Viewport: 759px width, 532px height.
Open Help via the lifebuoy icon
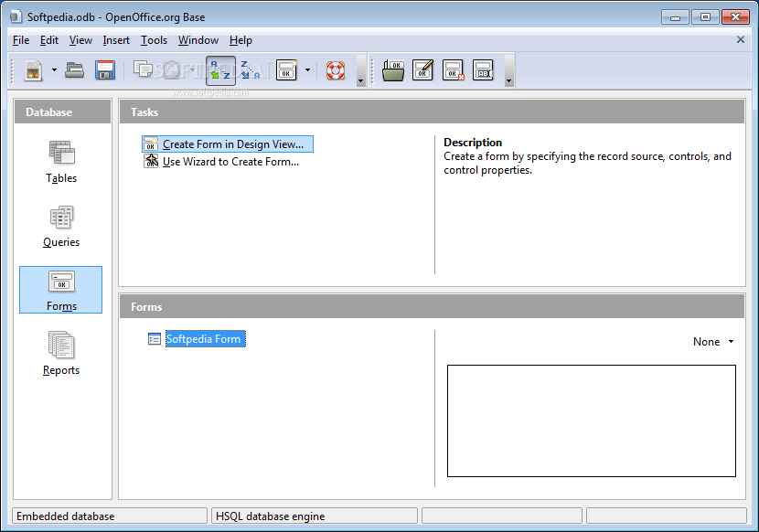[336, 70]
